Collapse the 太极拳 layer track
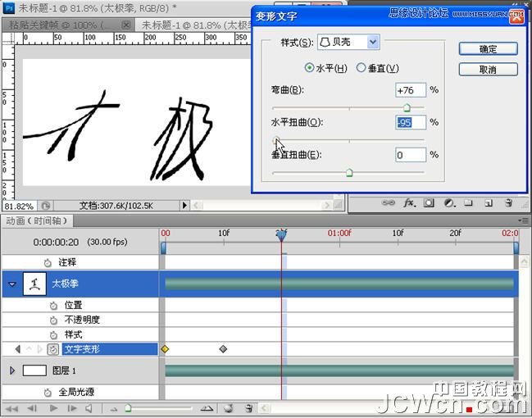The height and width of the screenshot is (418, 532). coord(12,284)
